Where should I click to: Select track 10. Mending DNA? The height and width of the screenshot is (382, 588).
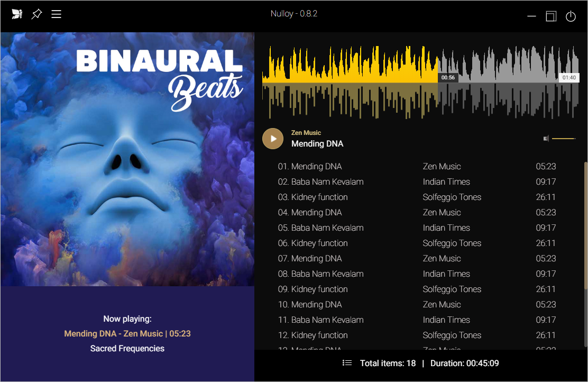click(x=417, y=305)
